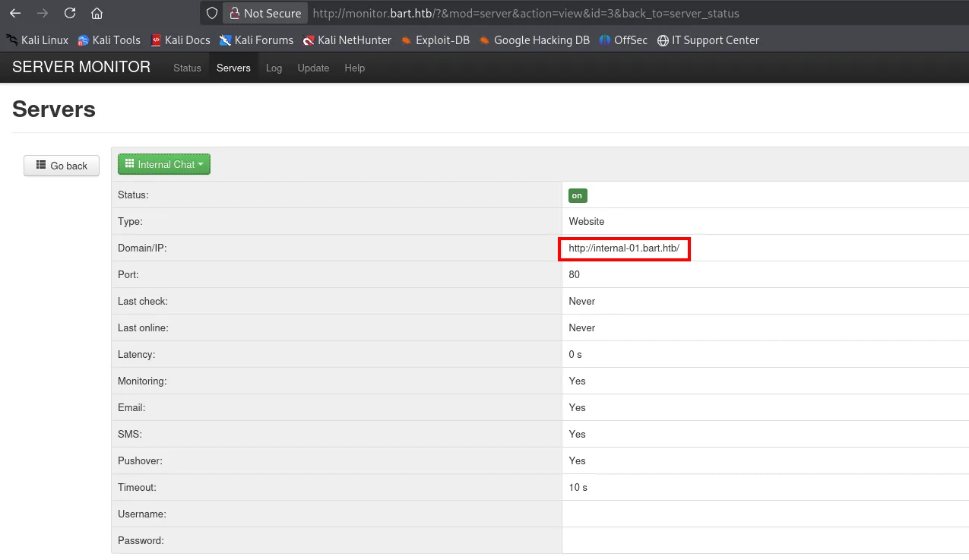Click the 'Domain/IP:' label
The height and width of the screenshot is (560, 969).
[x=141, y=248]
